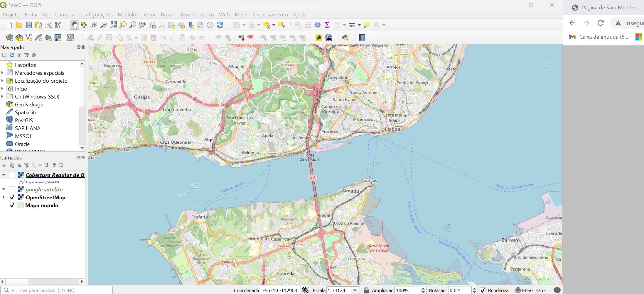
Task: Reload the page in the browser window
Action: tap(601, 23)
